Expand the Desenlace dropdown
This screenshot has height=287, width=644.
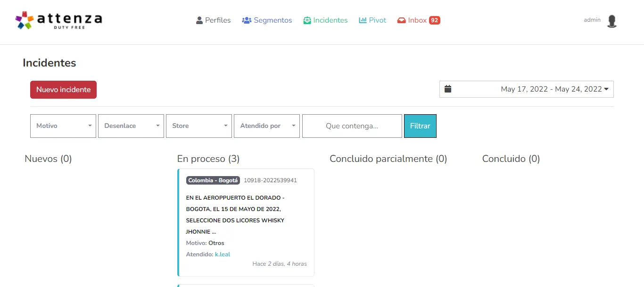click(131, 126)
